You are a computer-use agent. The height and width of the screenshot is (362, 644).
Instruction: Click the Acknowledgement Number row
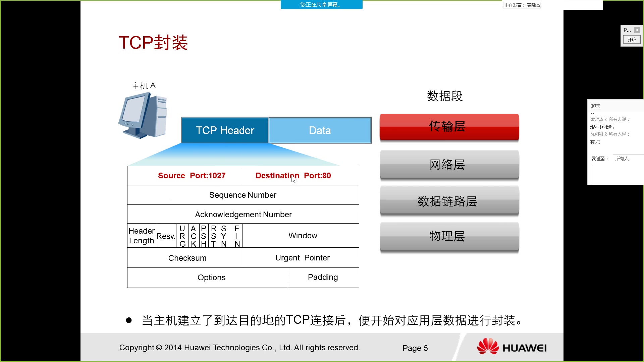point(243,215)
